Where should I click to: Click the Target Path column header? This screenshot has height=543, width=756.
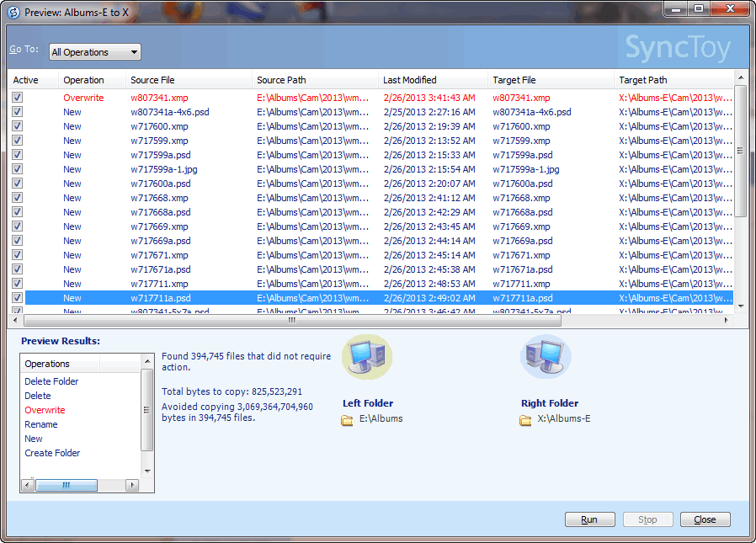pyautogui.click(x=673, y=80)
